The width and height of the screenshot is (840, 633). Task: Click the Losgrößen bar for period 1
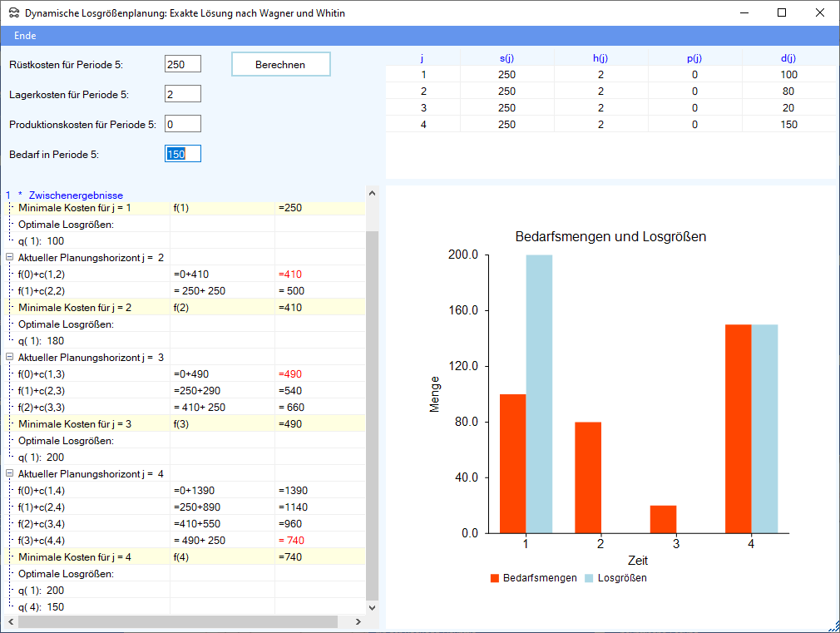[539, 393]
